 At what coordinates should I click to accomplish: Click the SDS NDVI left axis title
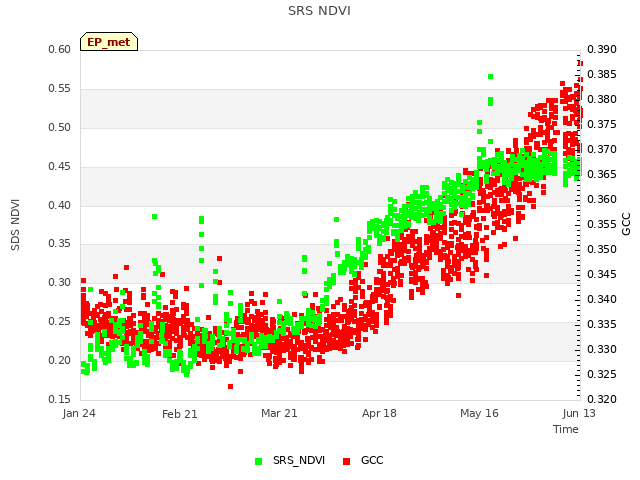pyautogui.click(x=15, y=225)
